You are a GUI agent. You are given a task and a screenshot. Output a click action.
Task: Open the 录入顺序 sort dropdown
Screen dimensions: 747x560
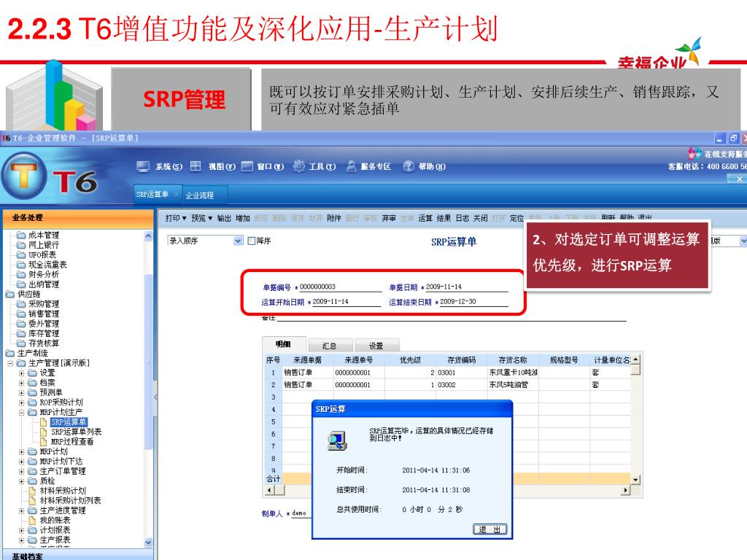[x=239, y=241]
